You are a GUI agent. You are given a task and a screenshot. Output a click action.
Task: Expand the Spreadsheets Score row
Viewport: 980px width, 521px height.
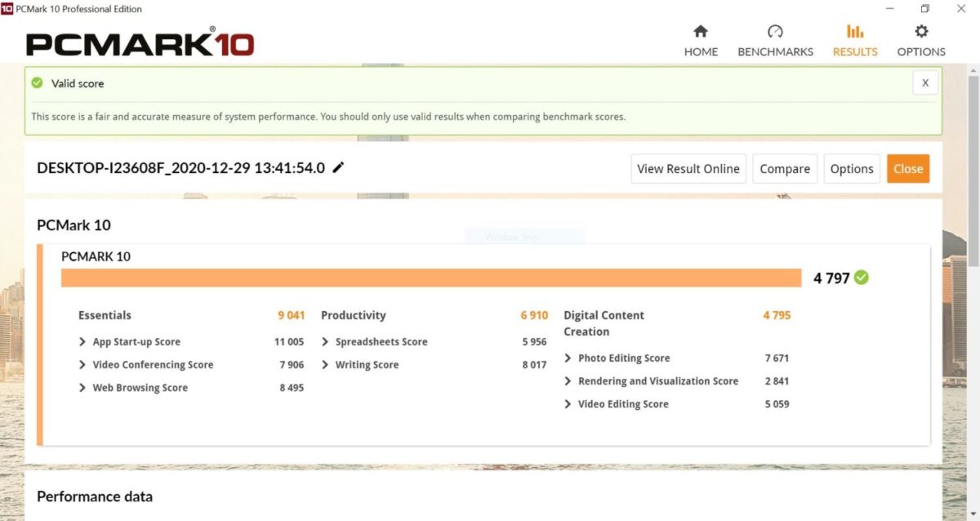[325, 342]
